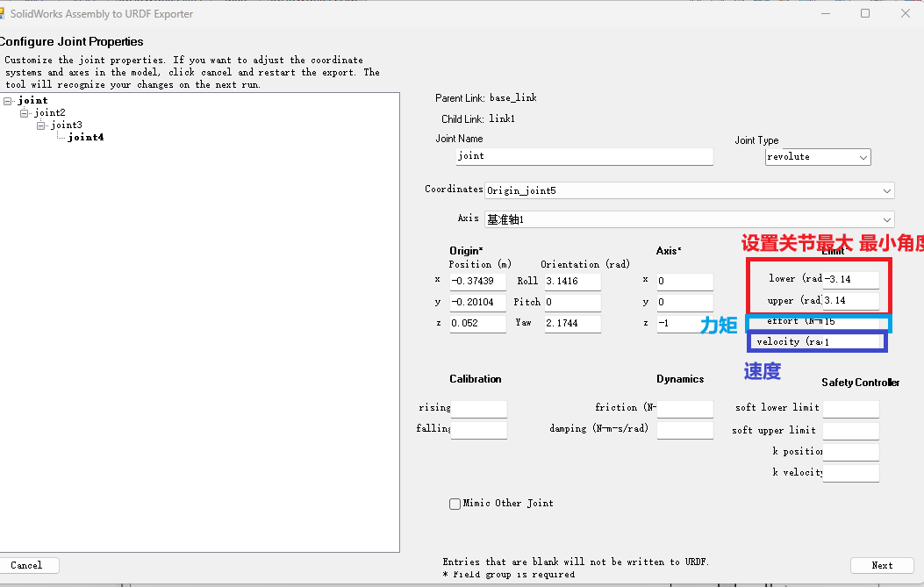
Task: Click the soft upper limit field
Action: pos(851,431)
